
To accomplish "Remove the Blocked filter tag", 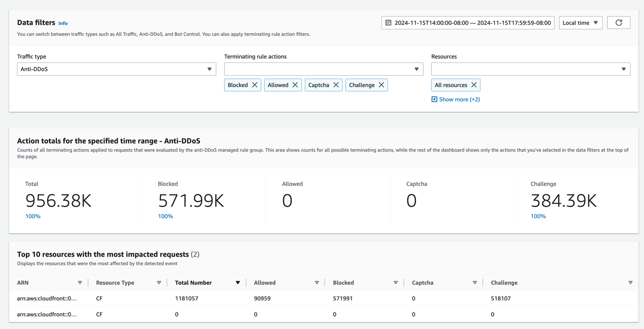I will [x=255, y=85].
